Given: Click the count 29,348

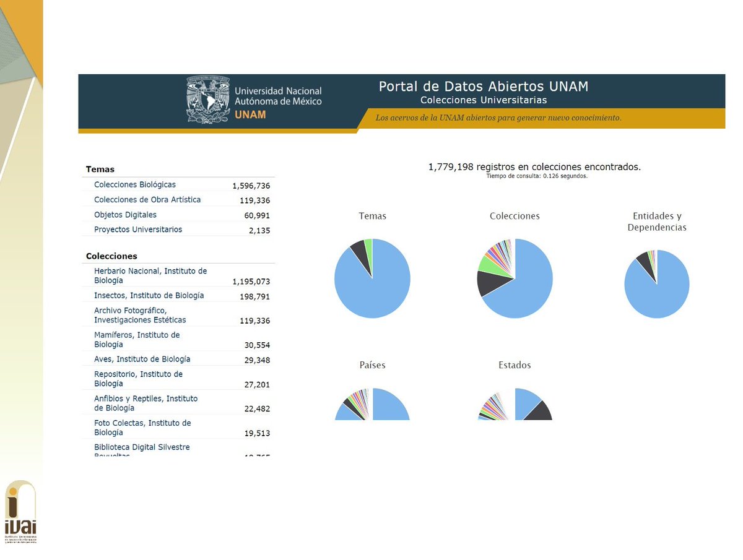Looking at the screenshot, I should point(258,360).
